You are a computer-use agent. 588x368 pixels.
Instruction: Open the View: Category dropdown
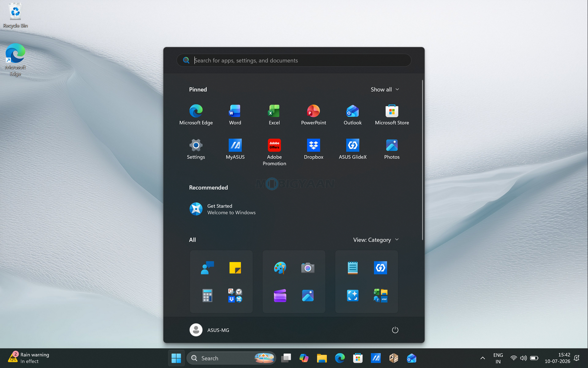[376, 240]
